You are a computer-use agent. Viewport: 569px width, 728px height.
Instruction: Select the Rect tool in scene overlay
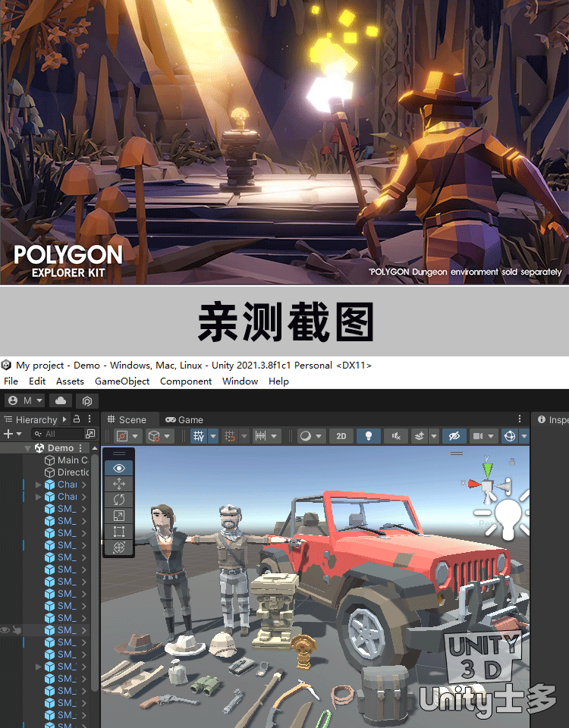click(118, 532)
